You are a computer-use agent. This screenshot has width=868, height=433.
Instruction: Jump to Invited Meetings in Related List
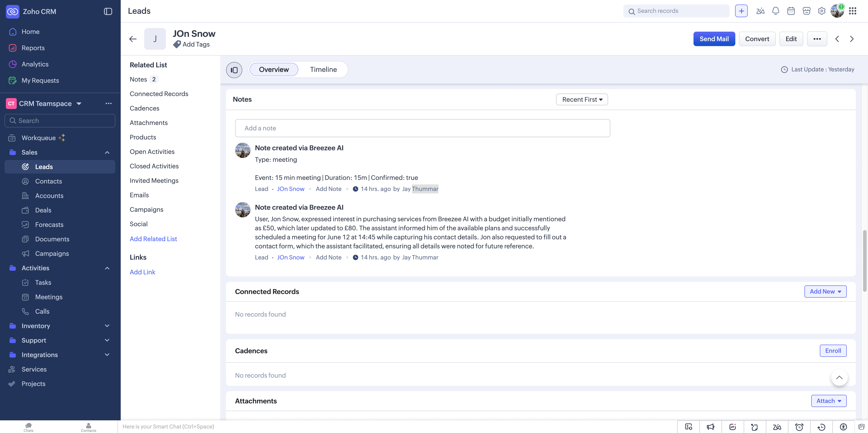(x=154, y=181)
